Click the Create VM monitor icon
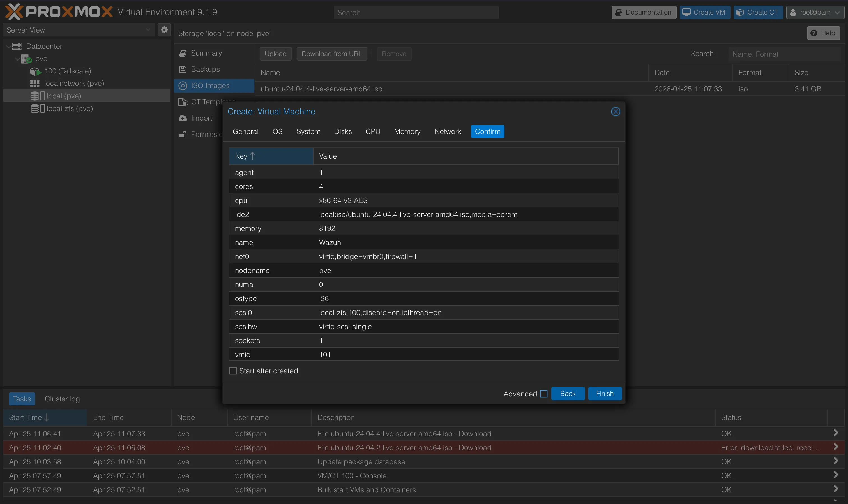 tap(686, 12)
